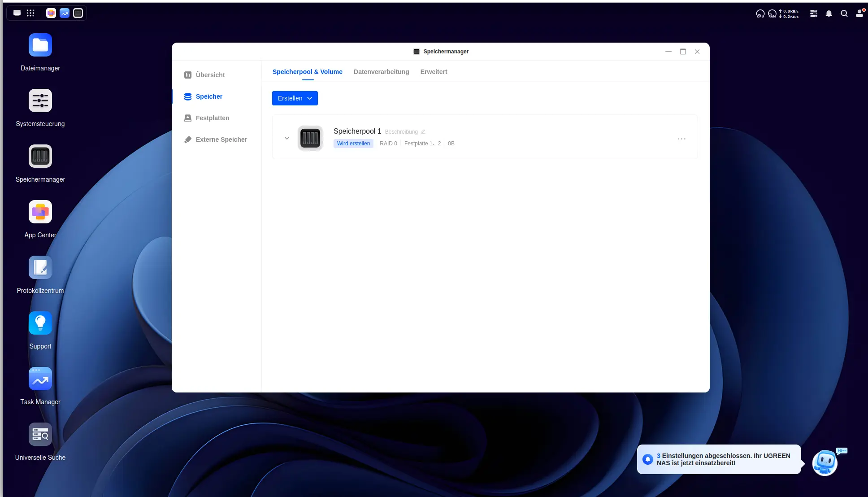The height and width of the screenshot is (497, 868).
Task: Open the app grid launcher icon
Action: click(30, 13)
